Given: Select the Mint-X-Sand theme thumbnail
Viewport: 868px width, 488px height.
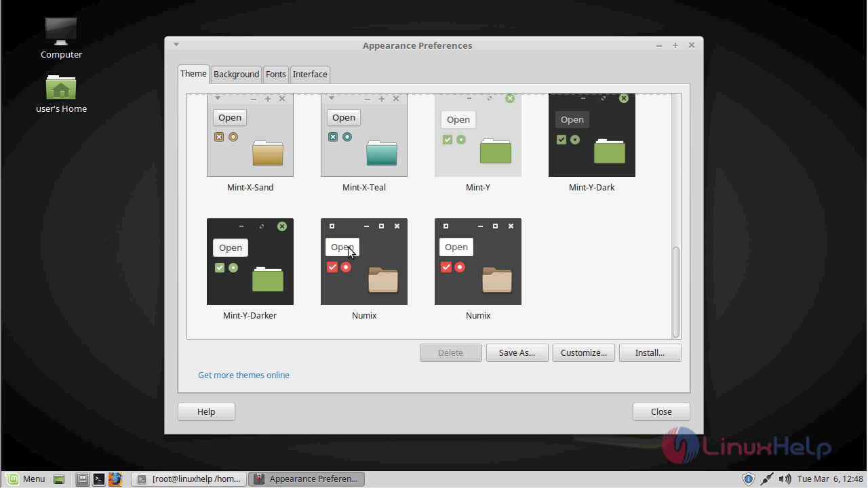Looking at the screenshot, I should pyautogui.click(x=250, y=135).
